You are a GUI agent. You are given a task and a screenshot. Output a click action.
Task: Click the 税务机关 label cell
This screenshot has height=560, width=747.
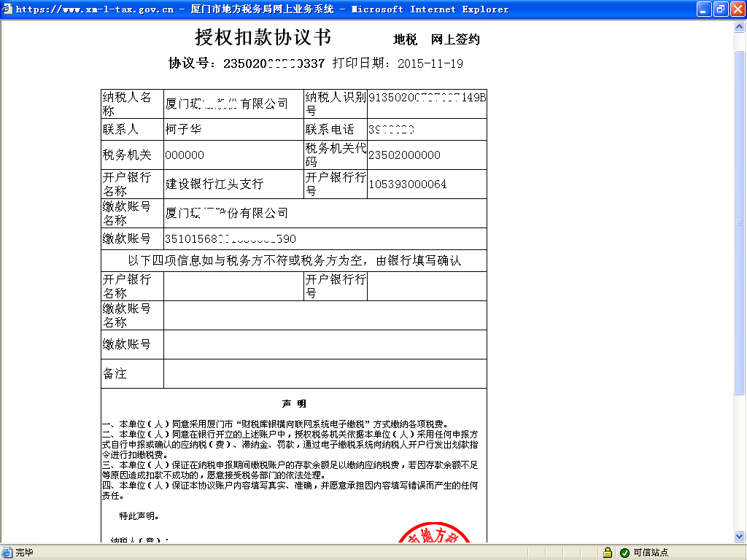click(132, 155)
